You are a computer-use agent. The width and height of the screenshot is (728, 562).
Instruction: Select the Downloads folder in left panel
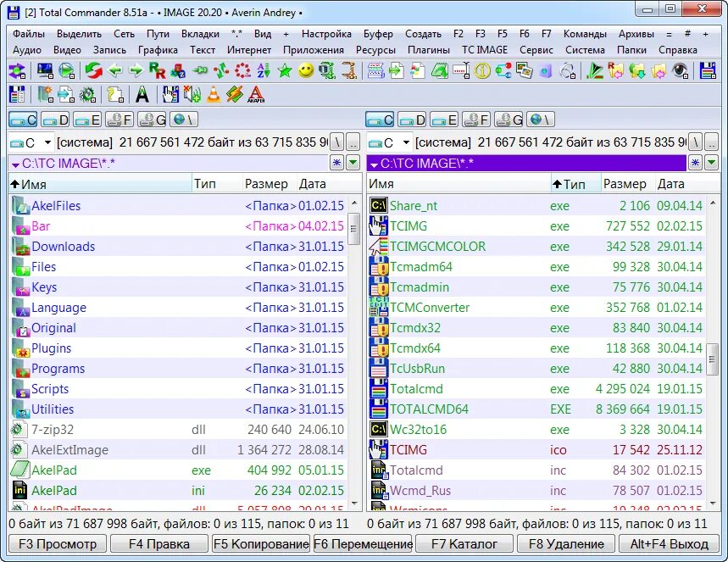[178, 246]
